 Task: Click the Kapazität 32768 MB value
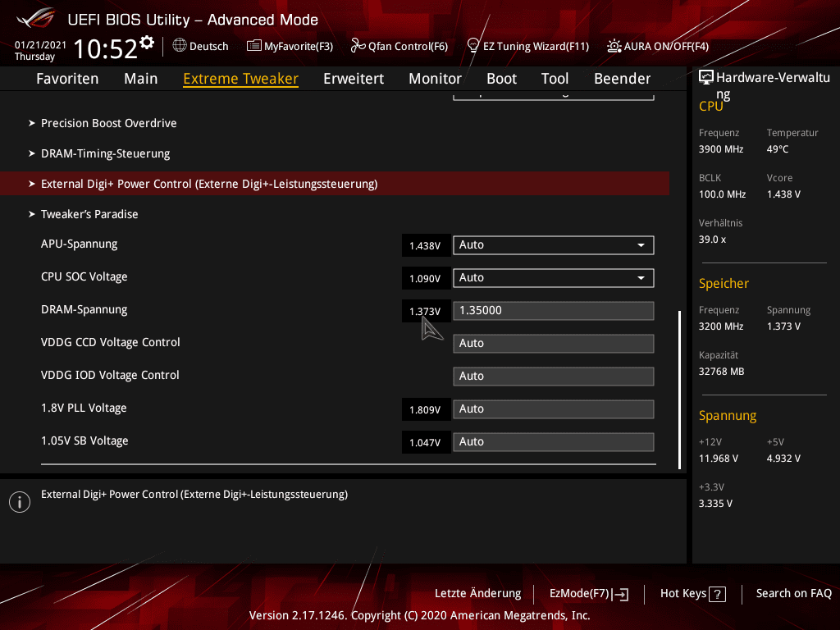(721, 372)
